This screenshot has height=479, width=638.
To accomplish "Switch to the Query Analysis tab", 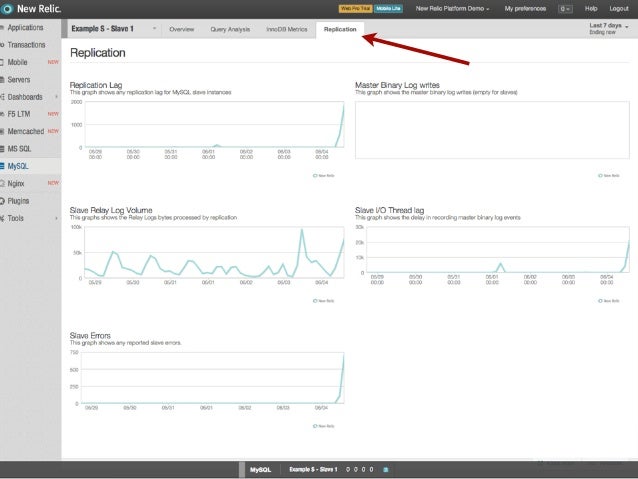I will click(x=230, y=29).
